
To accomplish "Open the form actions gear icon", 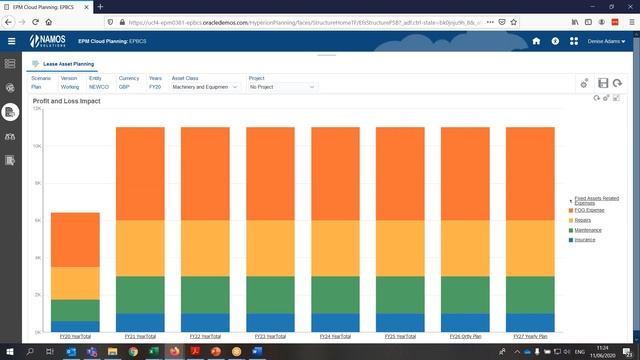I will [584, 83].
